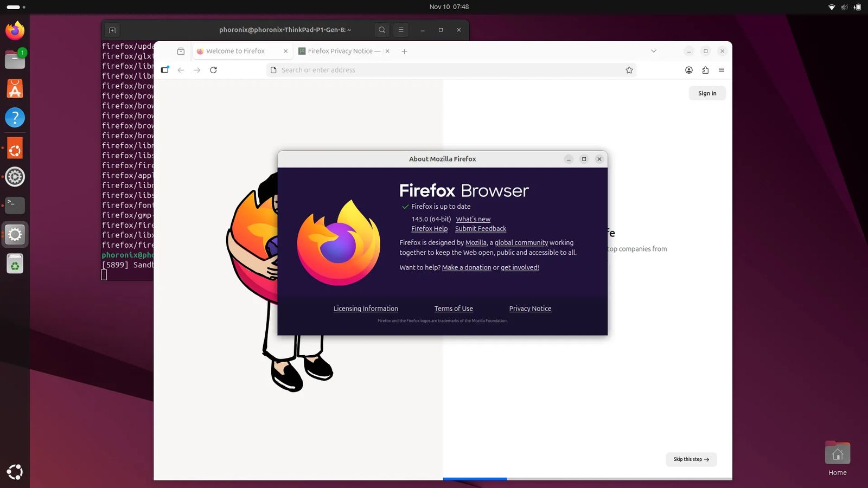Click the account icon in Firefox toolbar
The image size is (868, 488).
689,70
